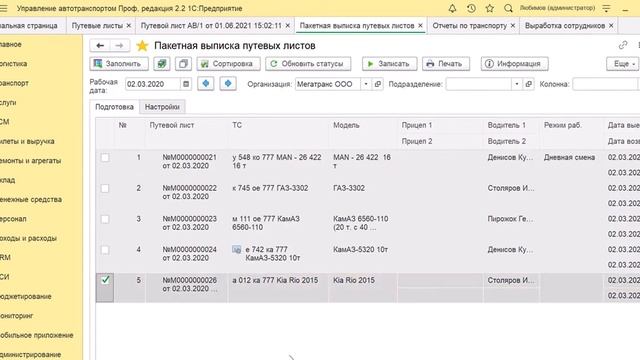Close the Отчеты по транспорту tab
This screenshot has height=360, width=640.
513,25
